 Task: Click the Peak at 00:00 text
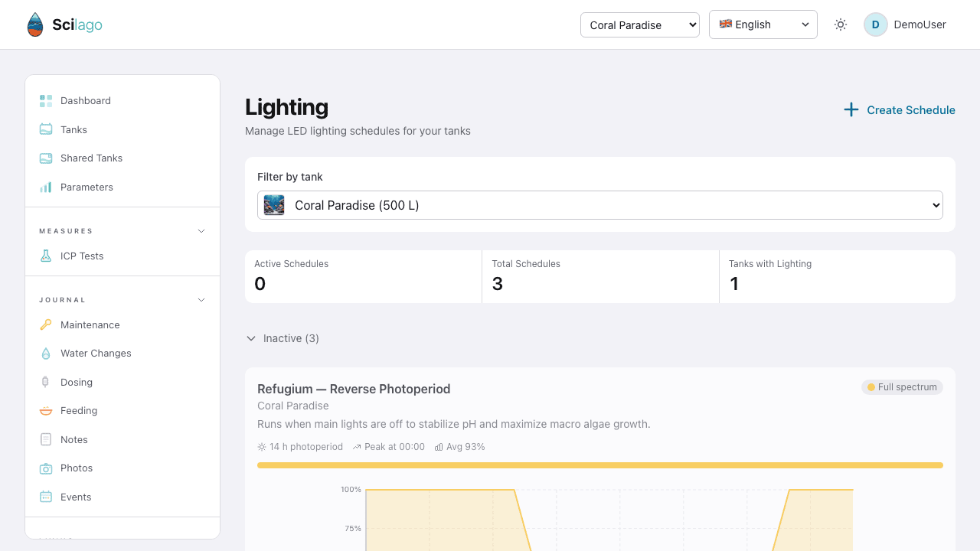(394, 447)
